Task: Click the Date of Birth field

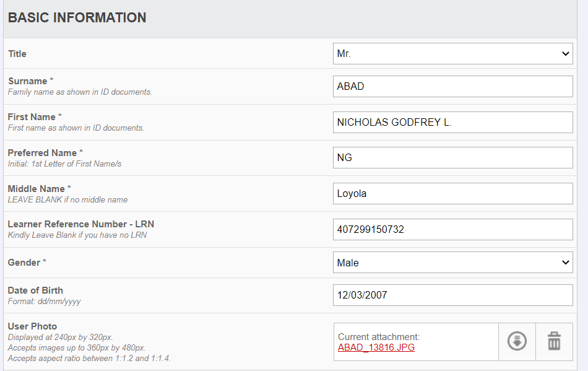Action: pyautogui.click(x=452, y=295)
